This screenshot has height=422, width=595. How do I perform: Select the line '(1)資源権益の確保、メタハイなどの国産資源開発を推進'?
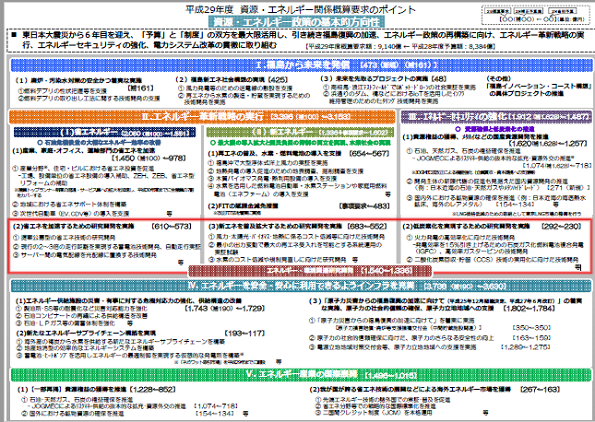475,136
